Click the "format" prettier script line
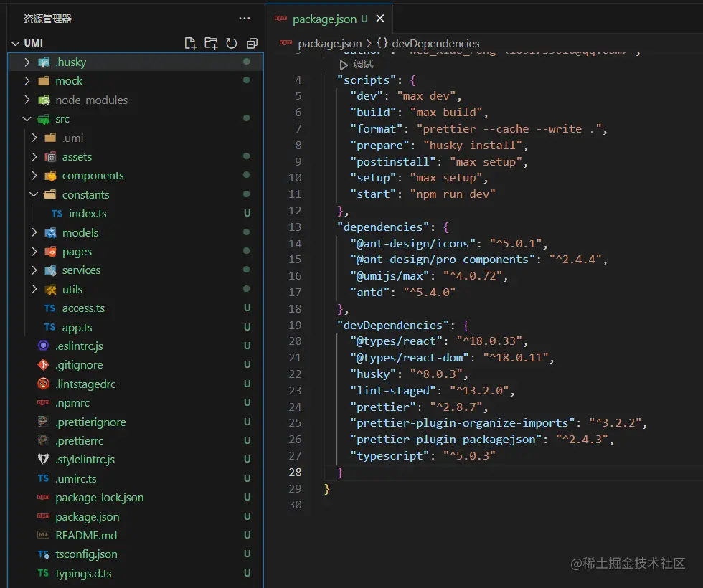Screen dimensions: 703x588 (479, 129)
